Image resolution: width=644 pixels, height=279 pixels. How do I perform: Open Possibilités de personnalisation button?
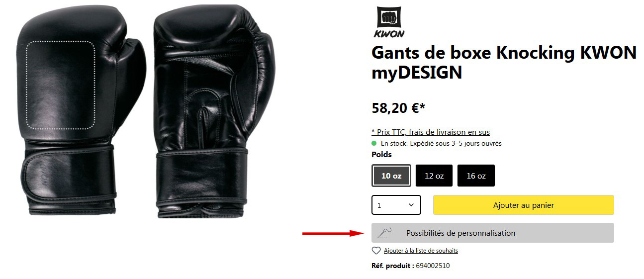coord(493,233)
